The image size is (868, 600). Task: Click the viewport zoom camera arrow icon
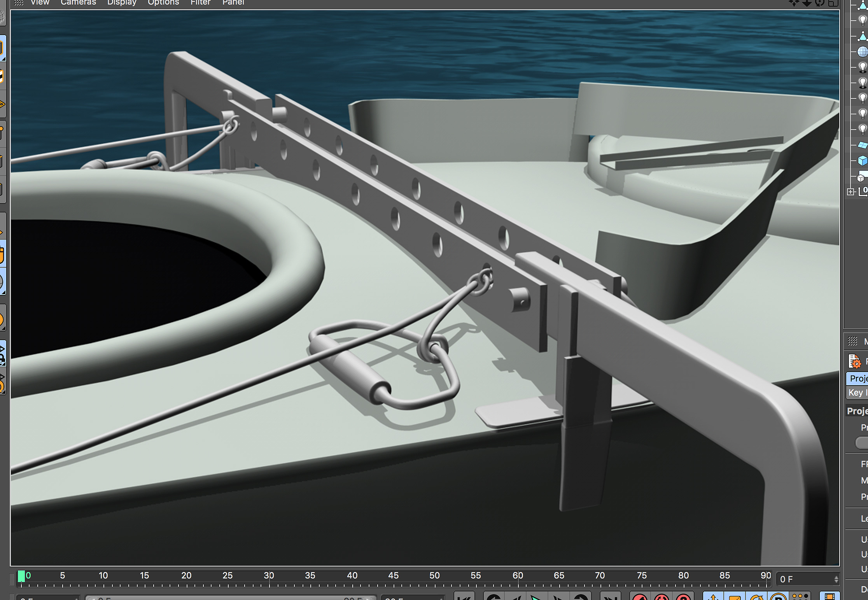807,3
